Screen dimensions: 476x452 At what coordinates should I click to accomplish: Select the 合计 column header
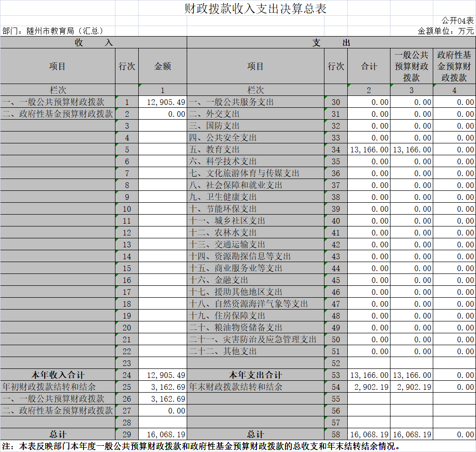click(369, 66)
